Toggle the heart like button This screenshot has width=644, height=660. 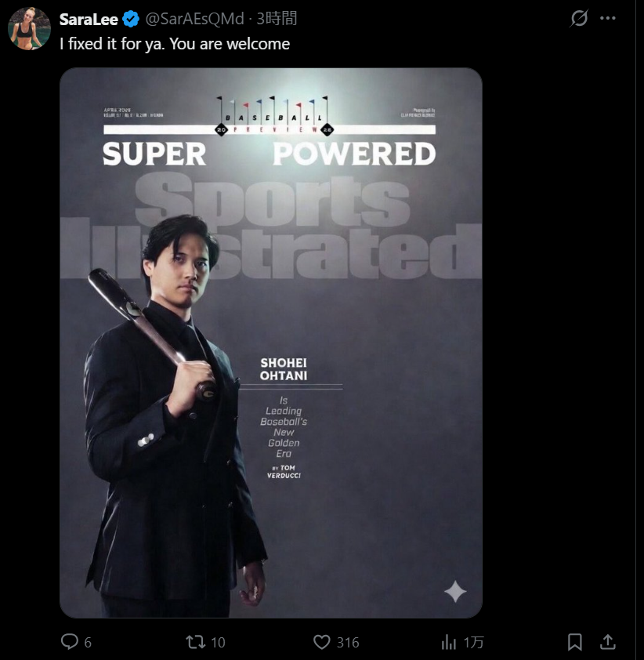coord(322,642)
